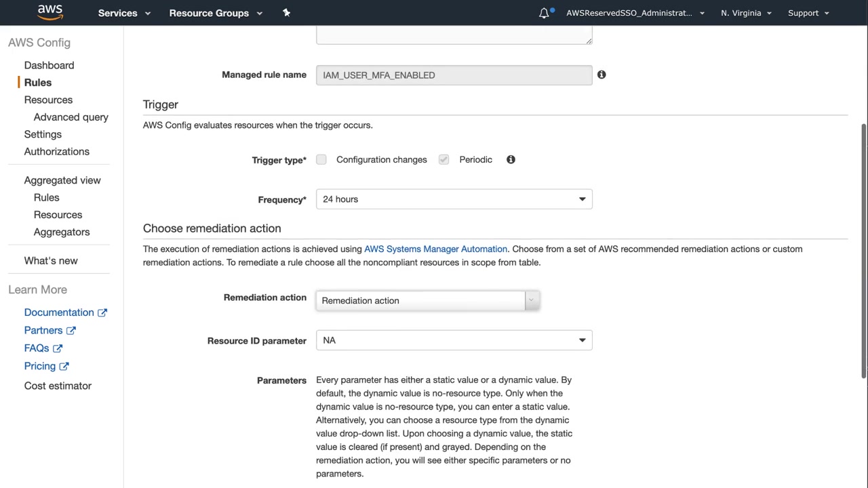Open the Resource Groups menu
Image resolution: width=868 pixels, height=488 pixels.
[x=215, y=13]
